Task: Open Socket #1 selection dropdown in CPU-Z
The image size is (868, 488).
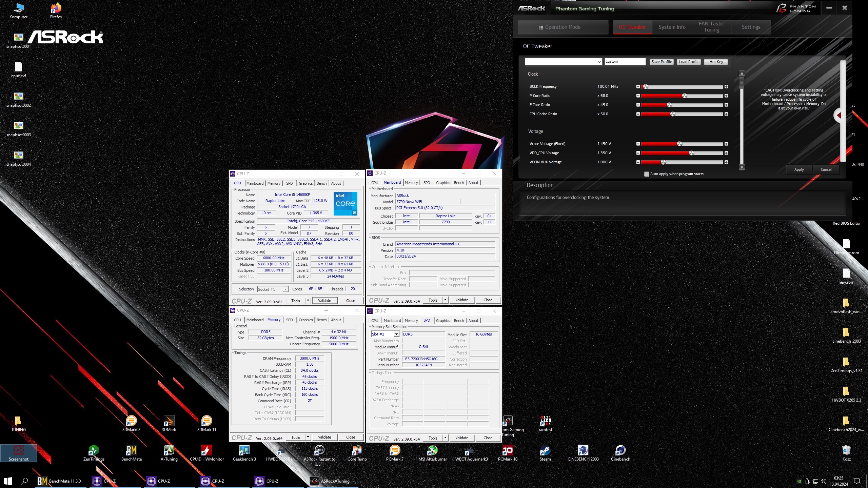Action: [273, 289]
